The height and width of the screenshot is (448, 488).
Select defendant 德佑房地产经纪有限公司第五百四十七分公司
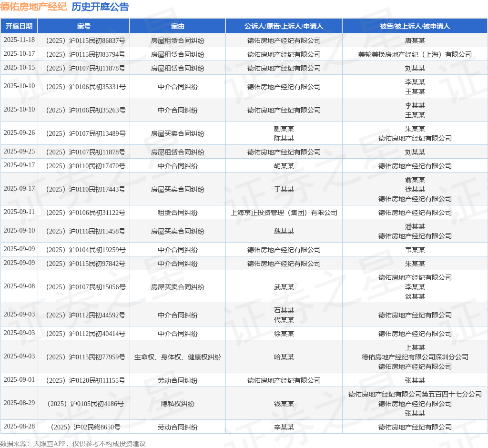(x=415, y=394)
